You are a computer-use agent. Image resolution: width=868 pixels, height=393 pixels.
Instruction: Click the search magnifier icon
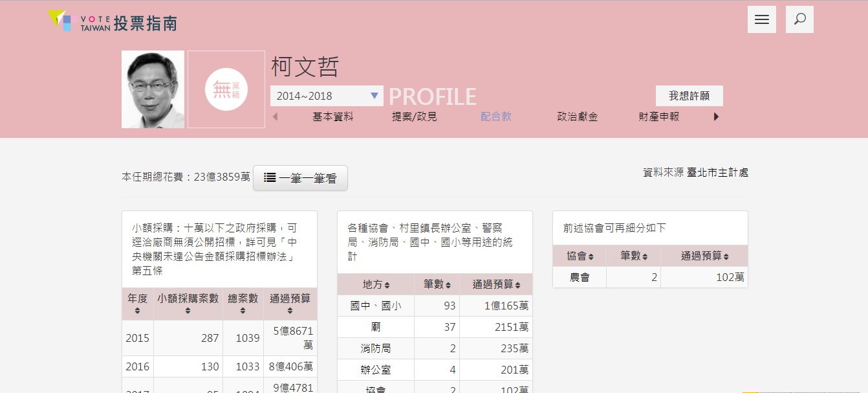point(799,19)
